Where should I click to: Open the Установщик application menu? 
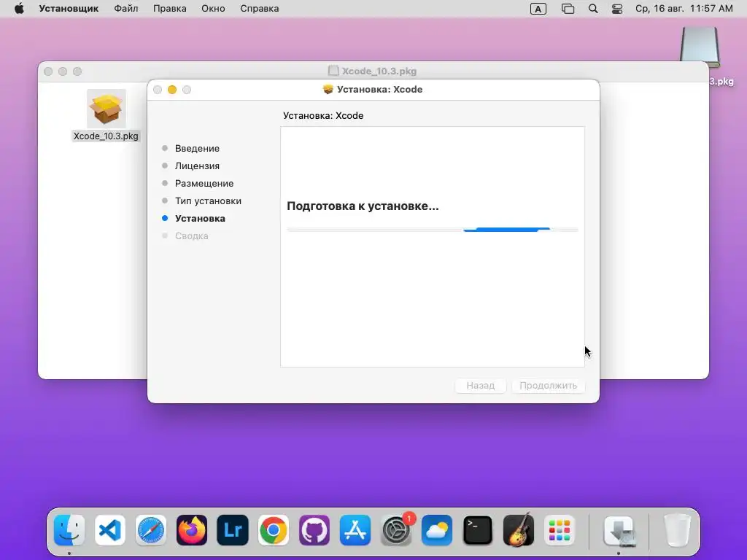69,9
